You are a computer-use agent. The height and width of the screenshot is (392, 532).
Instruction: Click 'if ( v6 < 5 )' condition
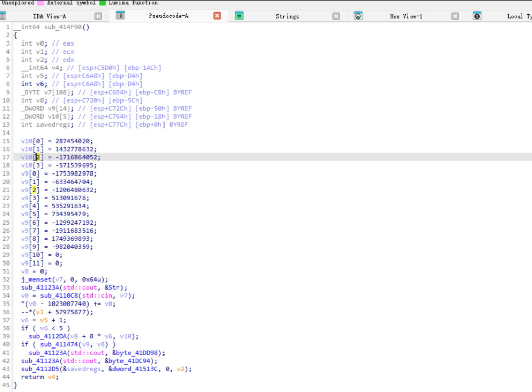click(46, 328)
